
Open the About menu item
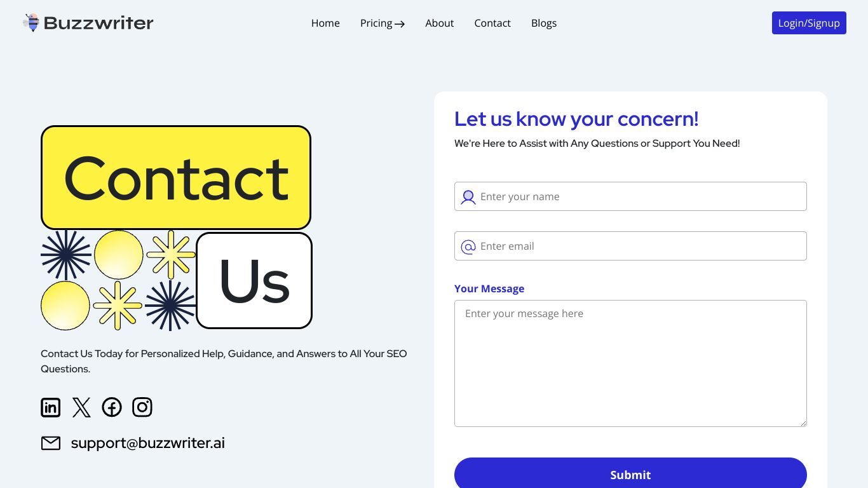(x=440, y=23)
